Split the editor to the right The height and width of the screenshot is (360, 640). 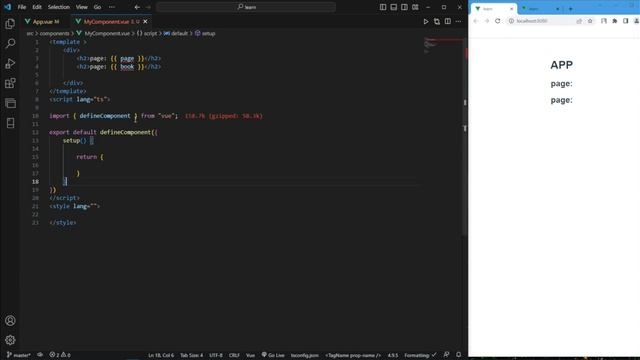[448, 22]
